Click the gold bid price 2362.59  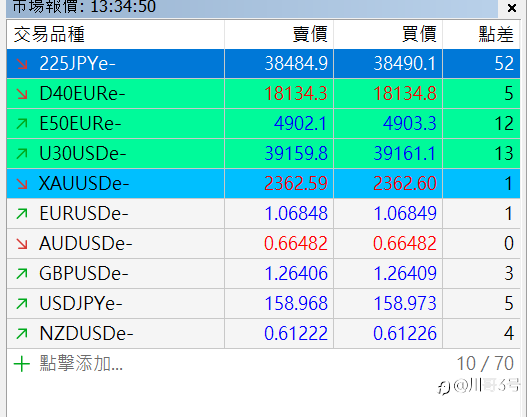[296, 183]
